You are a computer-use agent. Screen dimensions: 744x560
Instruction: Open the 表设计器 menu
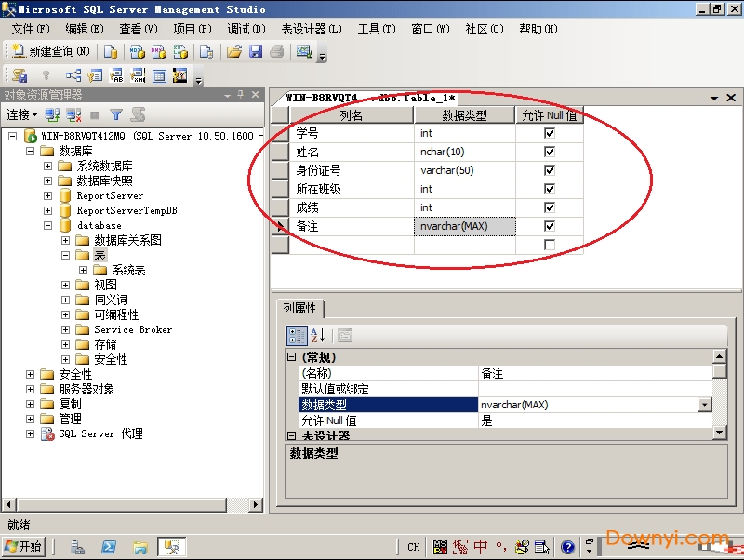[x=311, y=29]
